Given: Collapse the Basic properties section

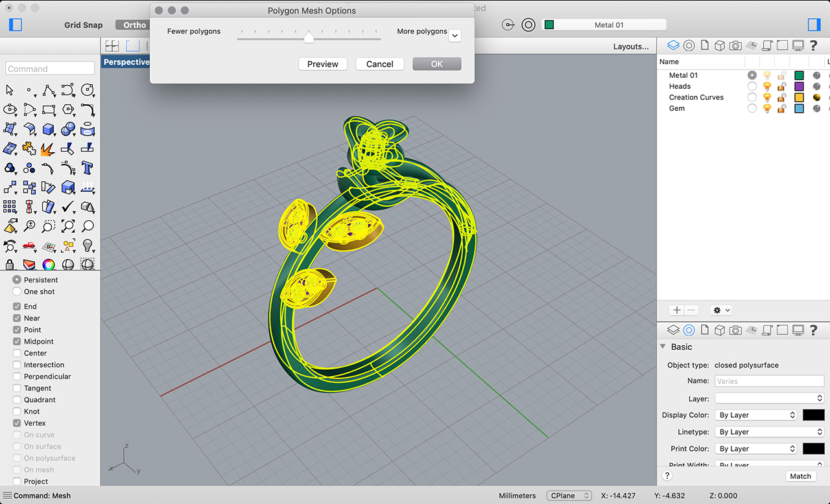Looking at the screenshot, I should (x=663, y=347).
